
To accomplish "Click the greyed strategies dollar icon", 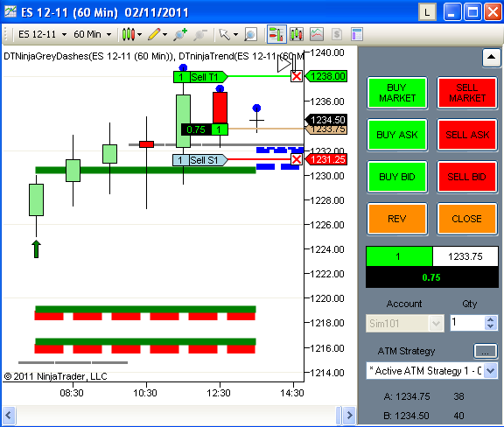I will click(337, 34).
